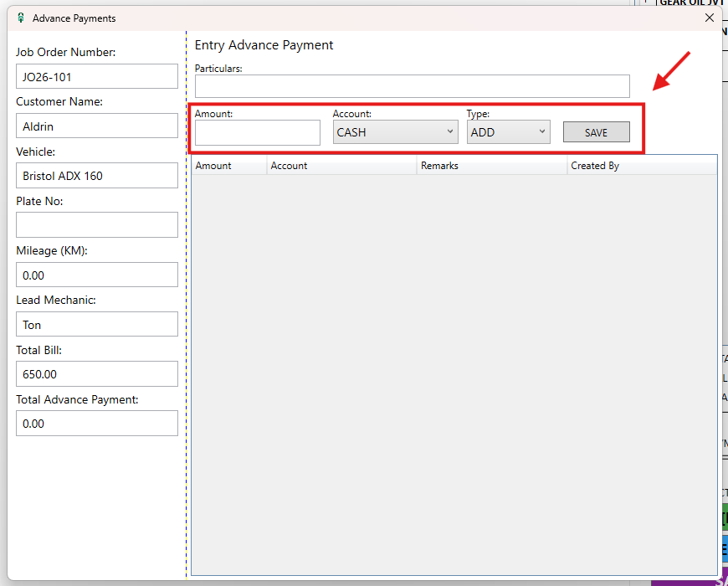This screenshot has height=586, width=728.
Task: Open the Type dropdown showing ADD
Action: [x=508, y=132]
